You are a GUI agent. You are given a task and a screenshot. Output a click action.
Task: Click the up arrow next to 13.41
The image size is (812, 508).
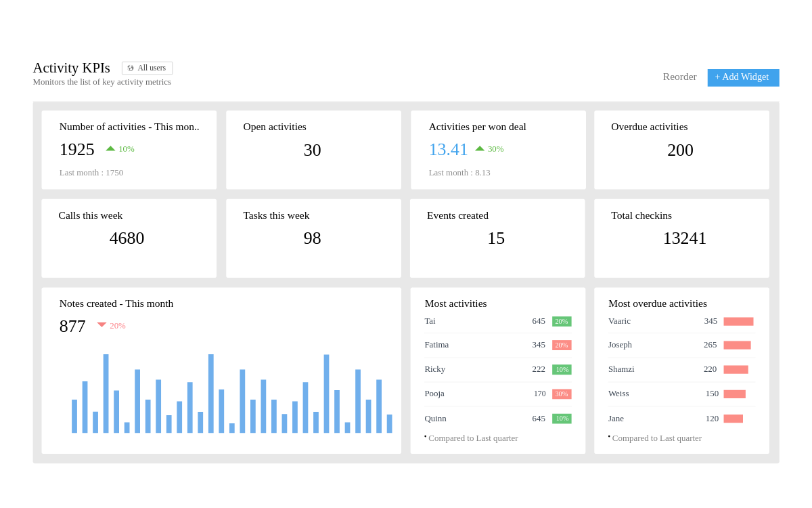click(480, 149)
